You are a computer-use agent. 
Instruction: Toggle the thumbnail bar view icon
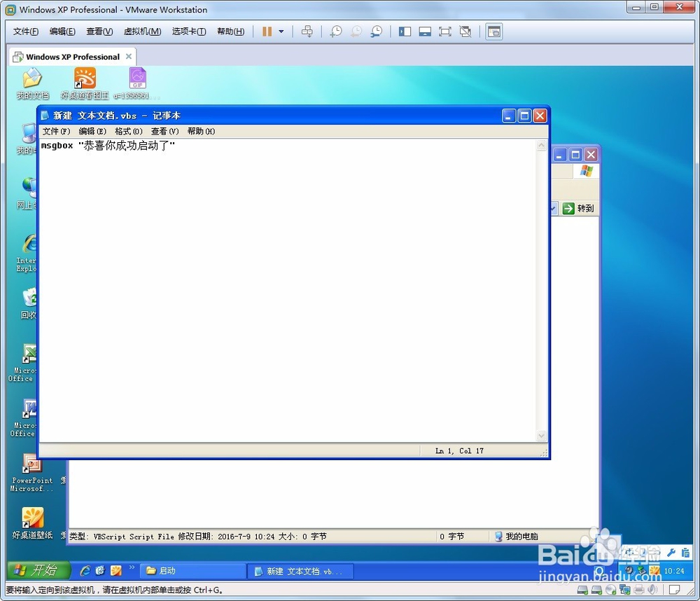[425, 32]
